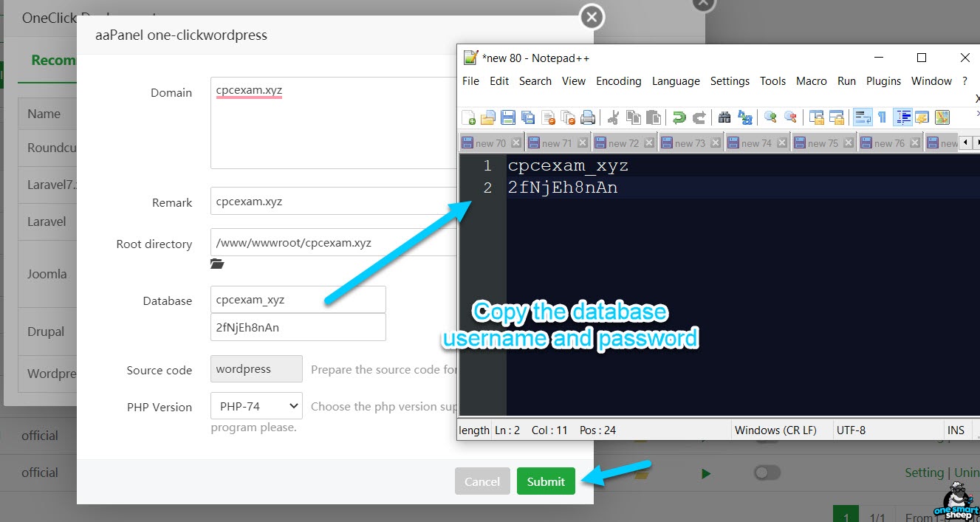Click the green play icon in plugin row
The image size is (980, 522).
pos(706,473)
